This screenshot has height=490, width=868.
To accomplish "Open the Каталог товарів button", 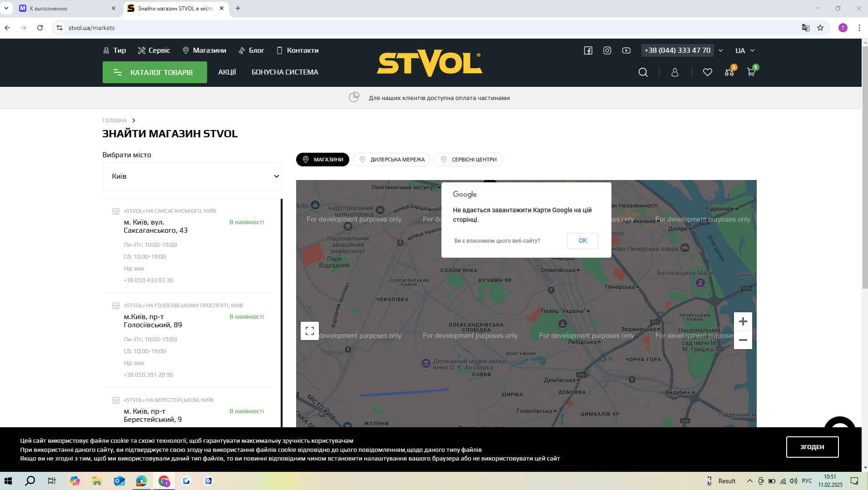I will pyautogui.click(x=155, y=72).
